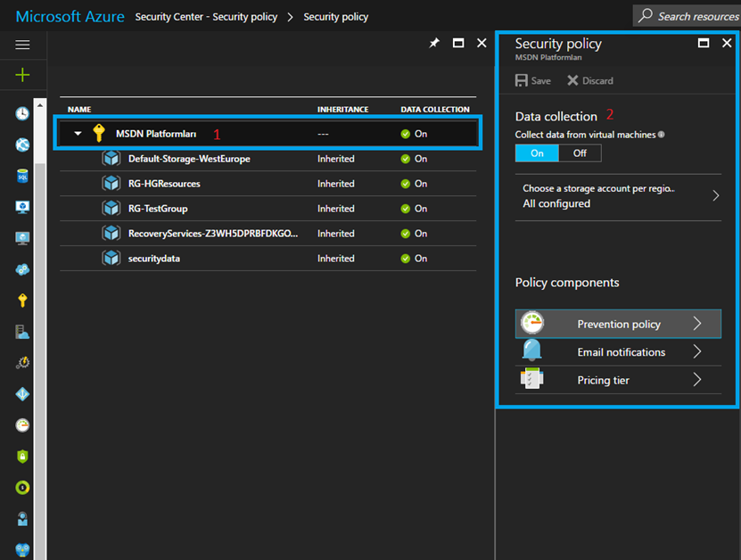Maximize the Security policy right blade
Screen dimensions: 741x560
(704, 43)
